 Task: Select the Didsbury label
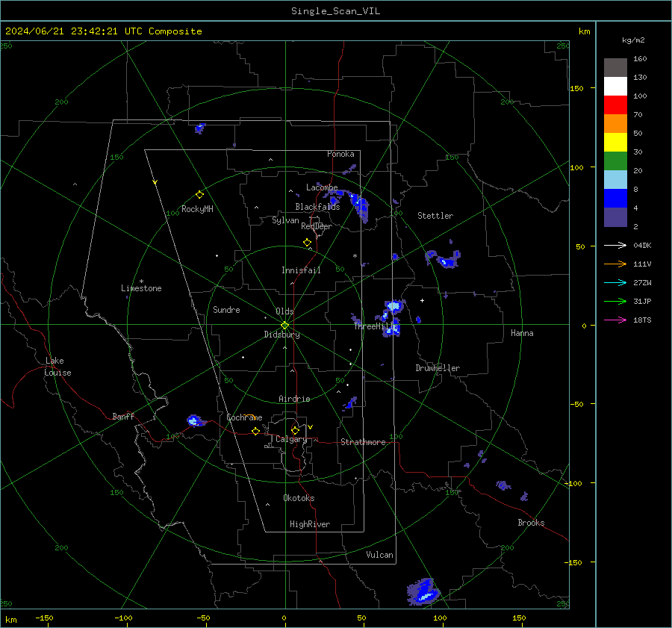tap(282, 335)
